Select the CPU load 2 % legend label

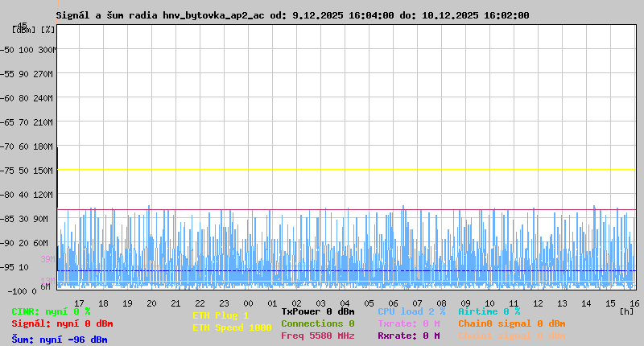click(411, 311)
